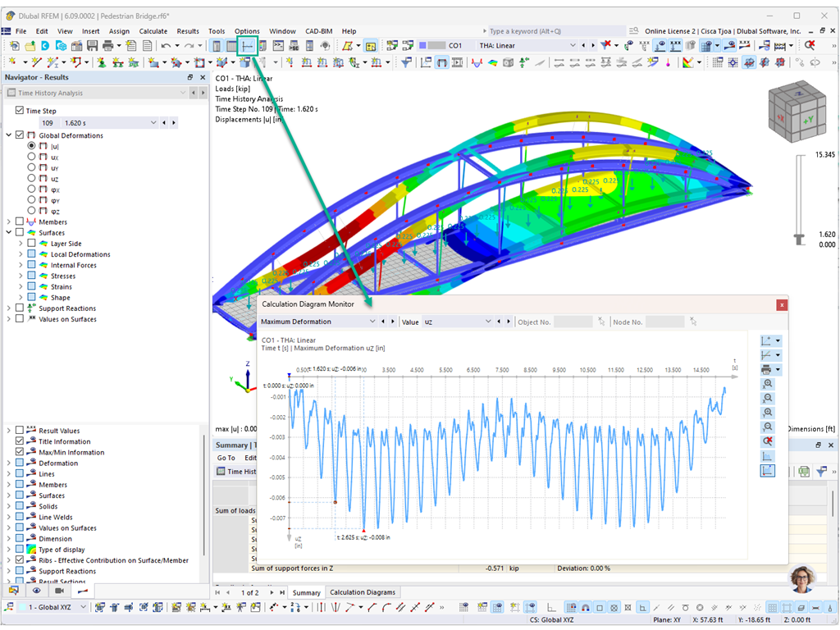Switch to the Calculation Diagrams tab
840x630 pixels.
363,591
